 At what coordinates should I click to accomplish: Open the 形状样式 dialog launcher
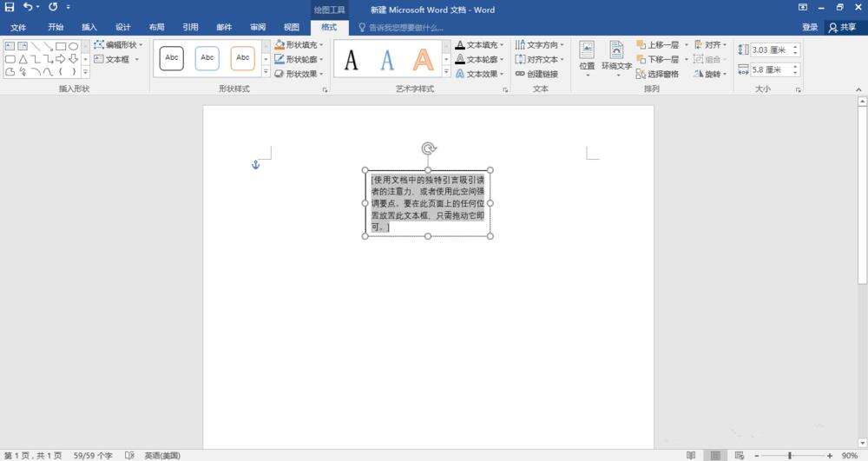point(325,89)
